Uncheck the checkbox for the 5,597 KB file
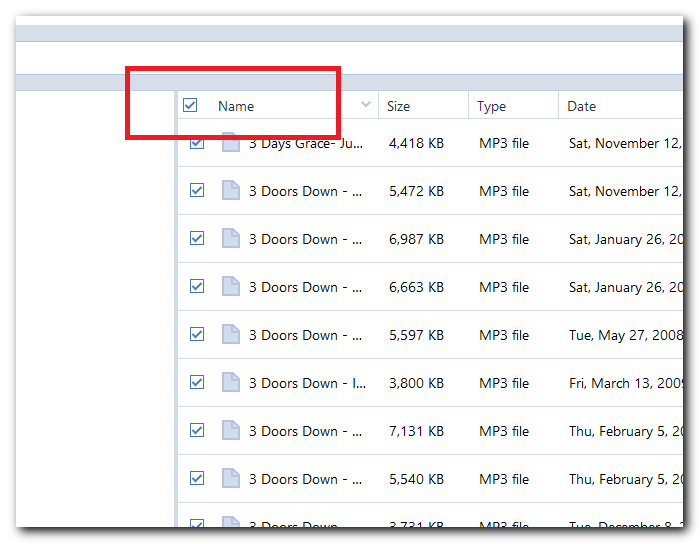Viewport: 700px width, 544px height. click(197, 334)
